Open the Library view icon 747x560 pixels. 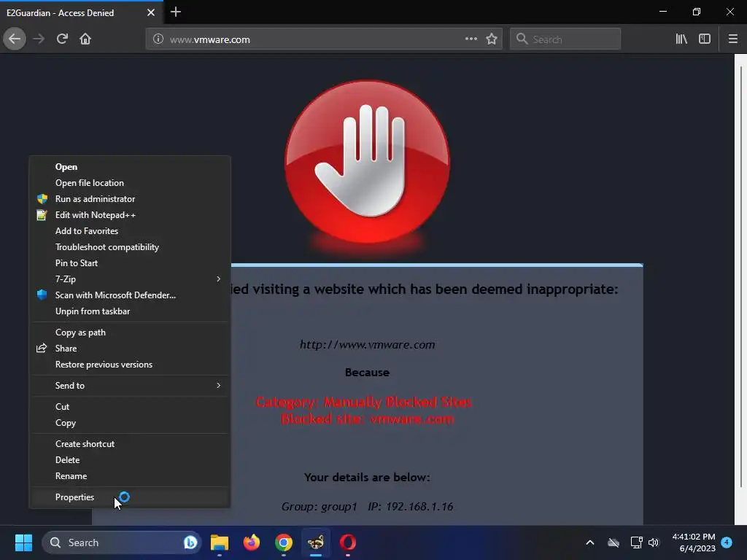coord(681,39)
